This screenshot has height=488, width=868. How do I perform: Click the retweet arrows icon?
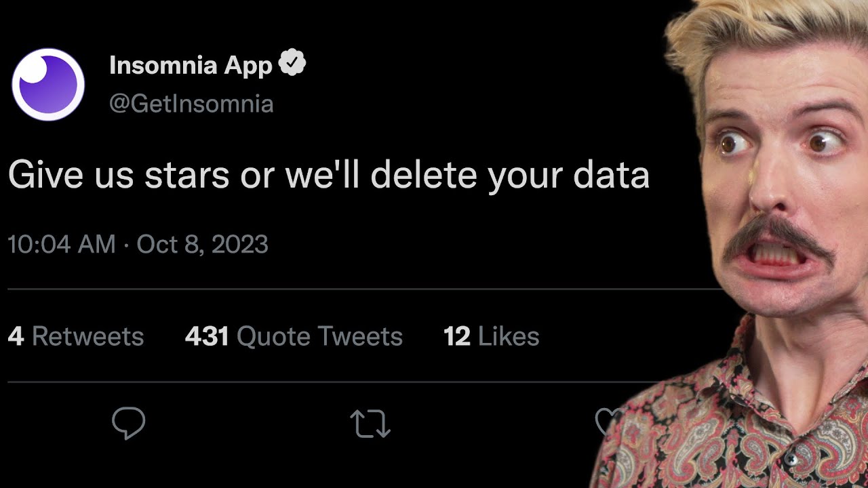(370, 424)
